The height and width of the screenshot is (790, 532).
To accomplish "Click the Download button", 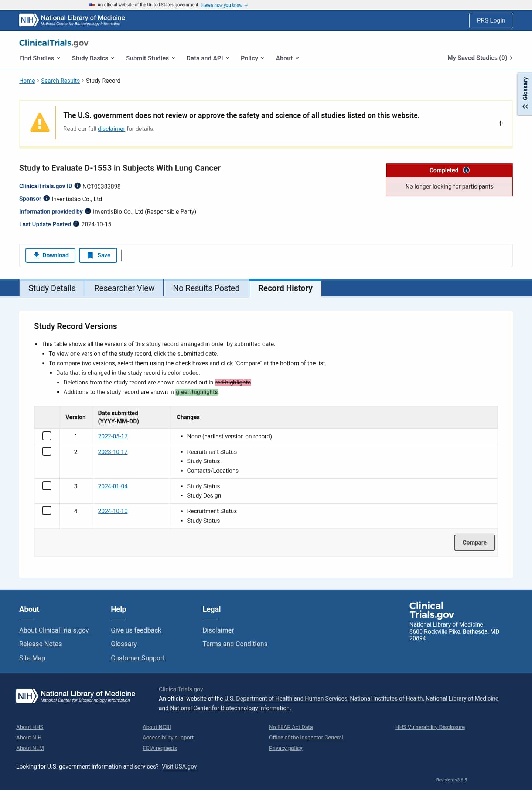I will click(50, 255).
